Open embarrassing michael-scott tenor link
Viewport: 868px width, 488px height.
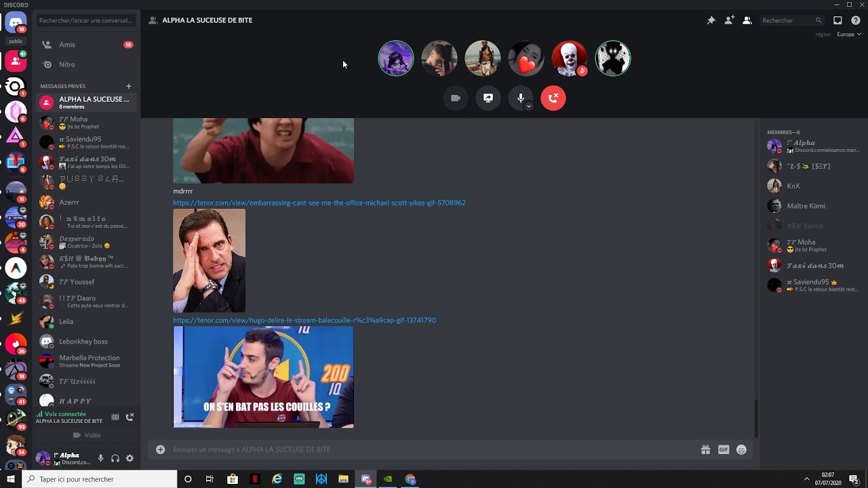pyautogui.click(x=319, y=203)
